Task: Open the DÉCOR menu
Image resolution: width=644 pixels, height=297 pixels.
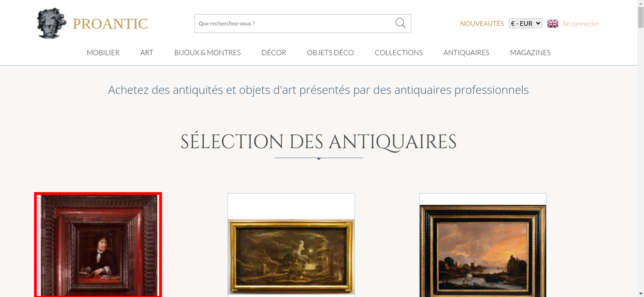Action: coord(274,52)
